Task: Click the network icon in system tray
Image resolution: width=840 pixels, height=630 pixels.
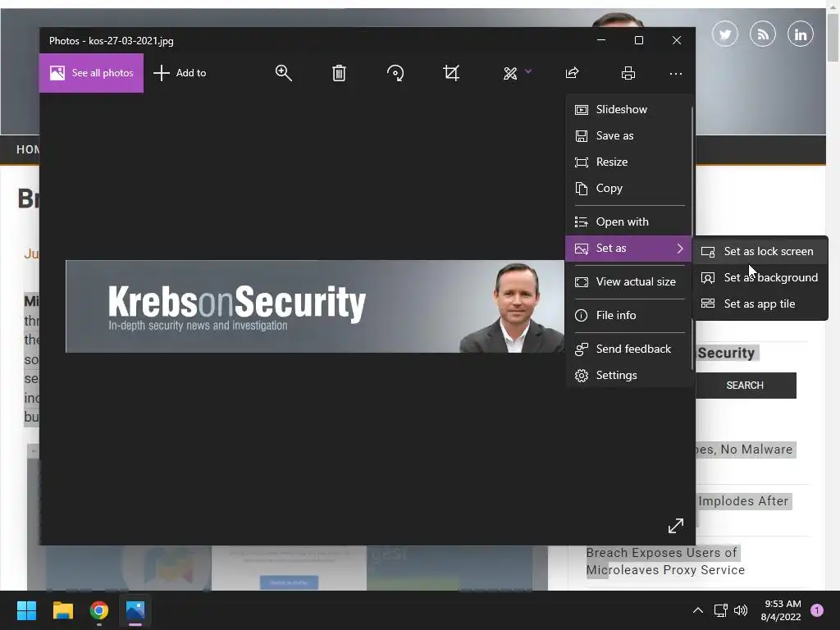Action: 720,610
